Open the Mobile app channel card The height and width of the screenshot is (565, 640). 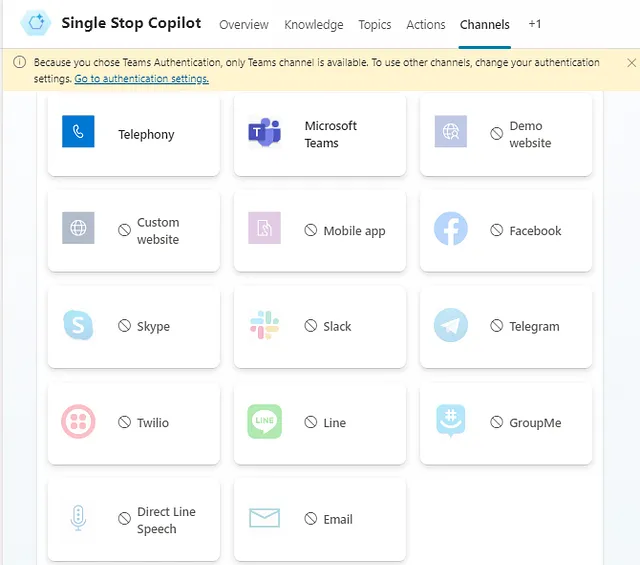pyautogui.click(x=320, y=231)
